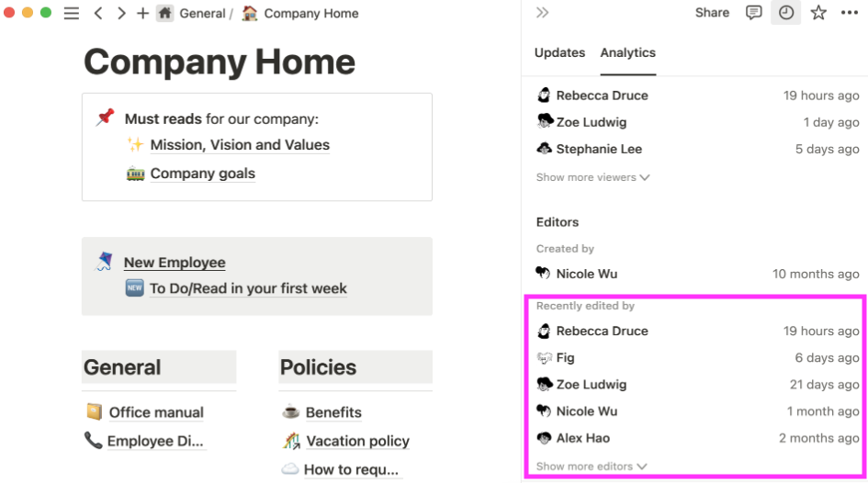Image resolution: width=868 pixels, height=483 pixels.
Task: Open the three-dot more options menu
Action: [x=850, y=13]
